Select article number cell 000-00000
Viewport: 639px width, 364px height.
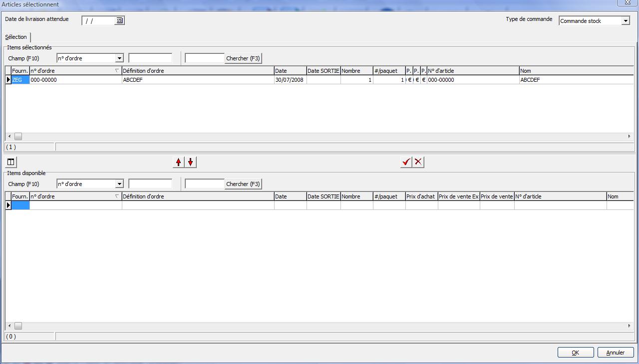pyautogui.click(x=473, y=80)
